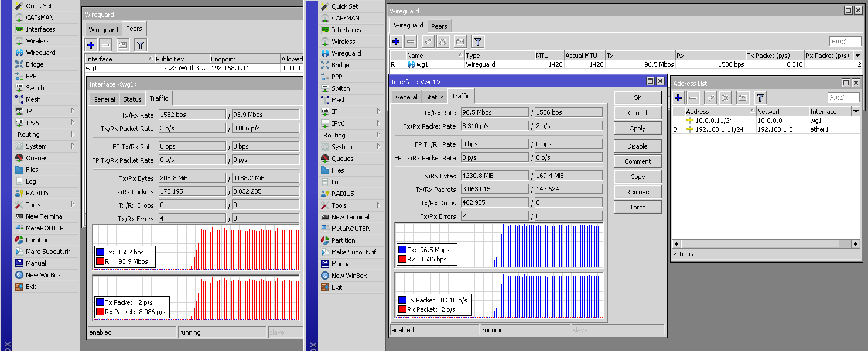Click the comment icon in Address List toolbar
Image resolution: width=868 pixels, height=351 pixels.
743,98
